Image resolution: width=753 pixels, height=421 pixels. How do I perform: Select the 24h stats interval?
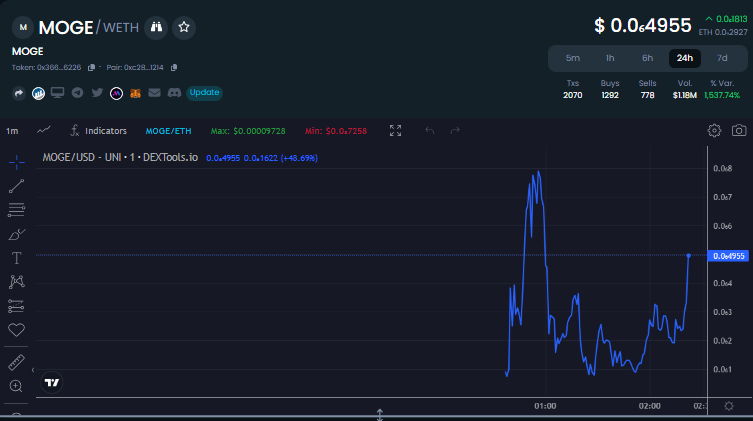[x=685, y=58]
